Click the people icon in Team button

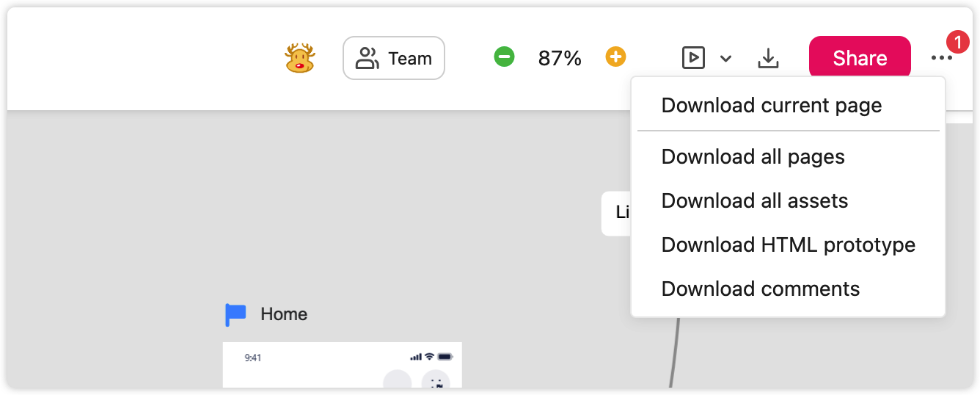pos(367,58)
